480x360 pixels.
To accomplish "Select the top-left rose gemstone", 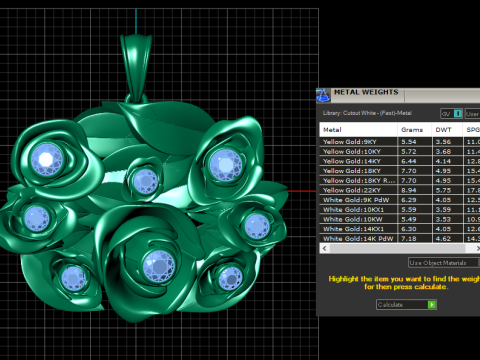I will [x=46, y=159].
